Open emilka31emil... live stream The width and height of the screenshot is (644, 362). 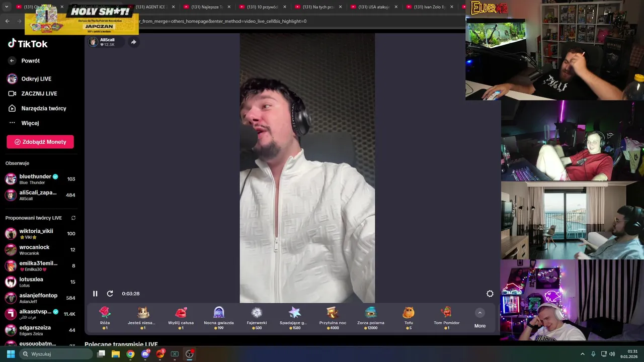40,266
